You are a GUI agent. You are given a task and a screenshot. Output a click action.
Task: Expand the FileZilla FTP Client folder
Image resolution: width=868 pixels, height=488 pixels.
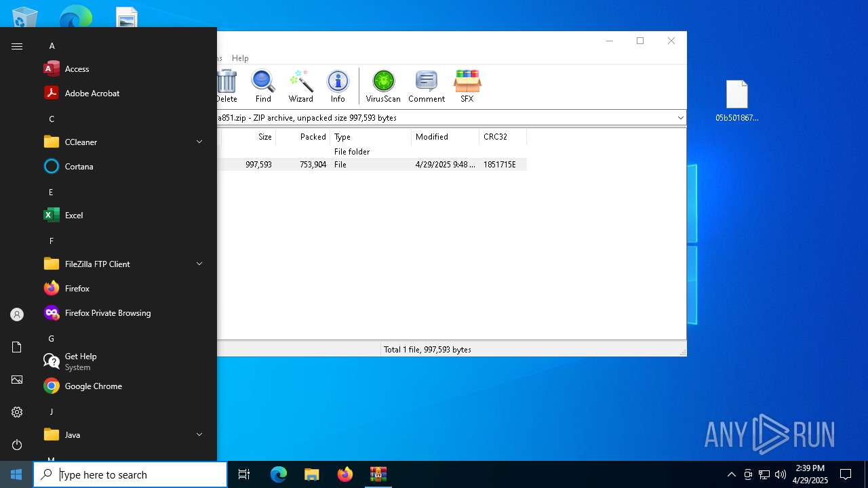point(199,264)
